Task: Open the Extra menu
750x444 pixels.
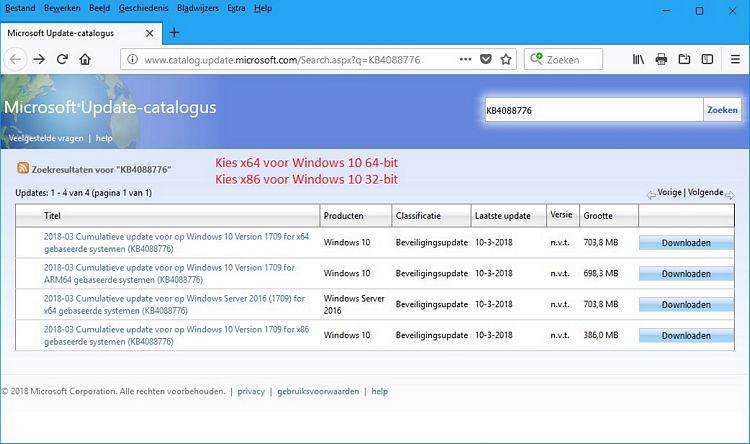Action: click(236, 8)
